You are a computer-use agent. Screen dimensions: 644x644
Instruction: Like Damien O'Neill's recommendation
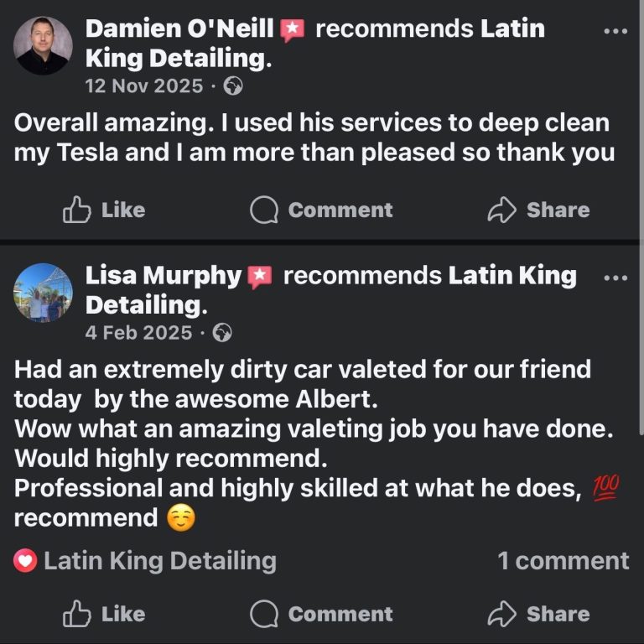point(105,210)
